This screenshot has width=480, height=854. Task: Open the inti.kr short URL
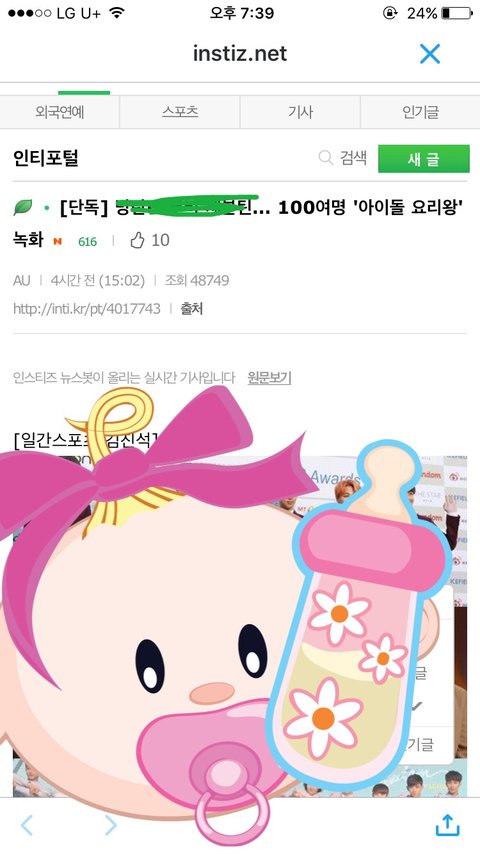87,309
